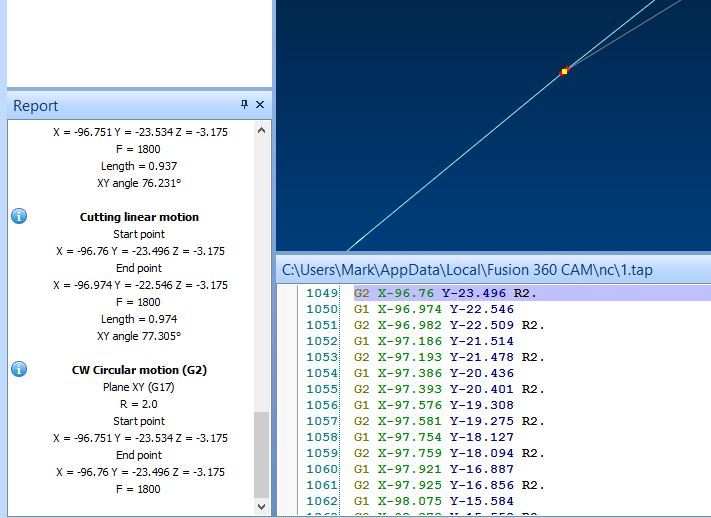This screenshot has width=711, height=518.
Task: Select code line 1054 G1 X-97.386
Action: coord(433,373)
